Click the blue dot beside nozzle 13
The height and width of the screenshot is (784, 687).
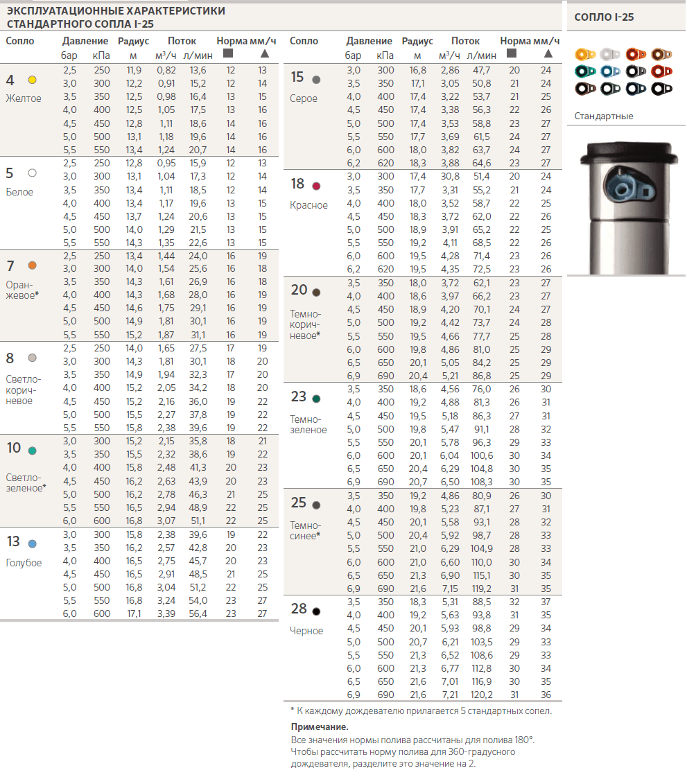coord(32,543)
